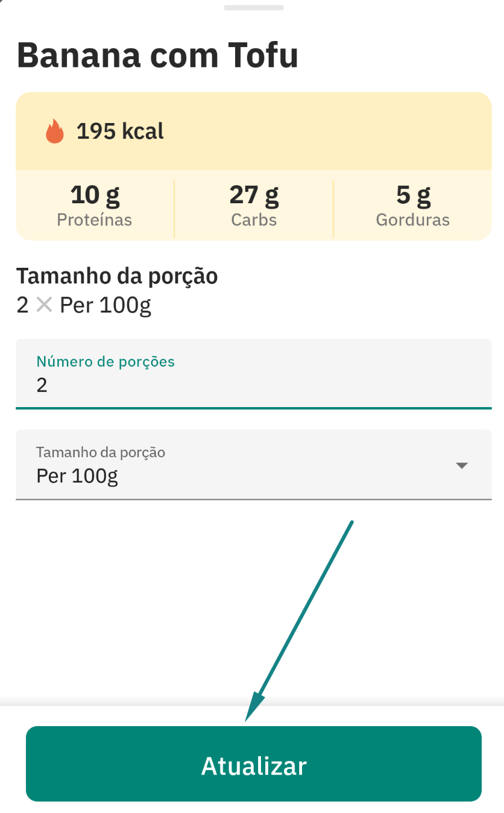Open the dropdown showing Per 100g value
The width and height of the screenshot is (504, 813).
(x=253, y=465)
